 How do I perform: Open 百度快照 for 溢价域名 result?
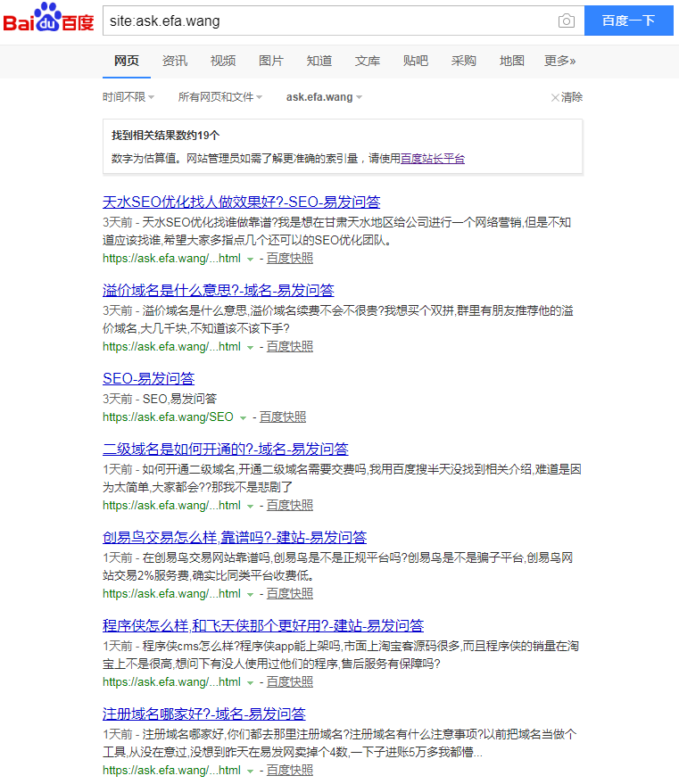click(x=289, y=346)
